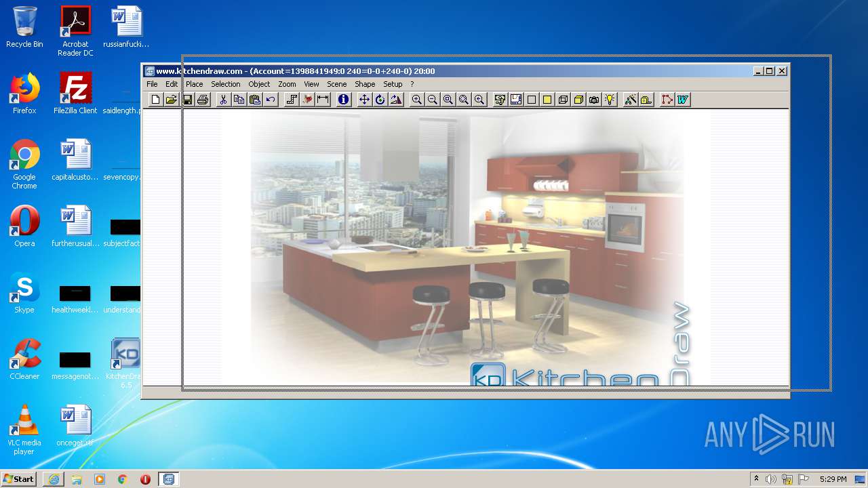Image resolution: width=868 pixels, height=488 pixels.
Task: Click the Opera desktop shortcut
Action: 24,226
